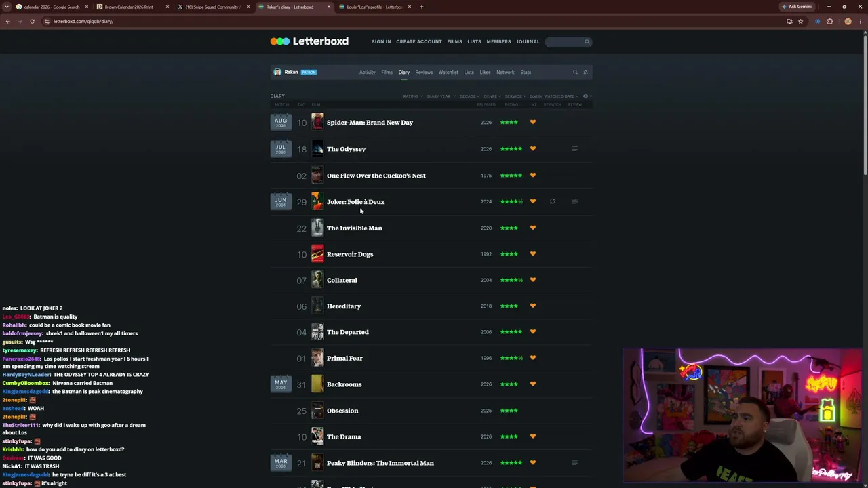This screenshot has height=488, width=868.
Task: Close the Brown Calendar 2026 Print tab
Action: pos(167,7)
